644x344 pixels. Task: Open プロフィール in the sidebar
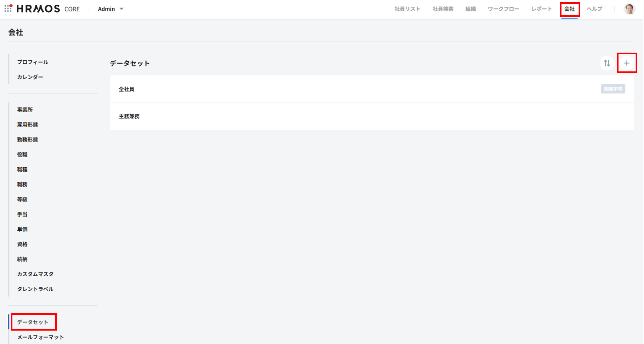[x=33, y=62]
